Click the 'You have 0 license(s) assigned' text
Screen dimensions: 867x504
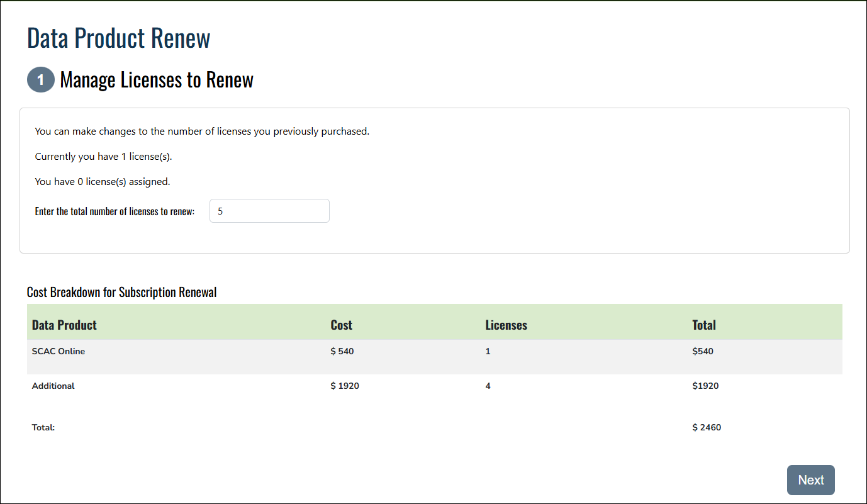click(x=103, y=182)
